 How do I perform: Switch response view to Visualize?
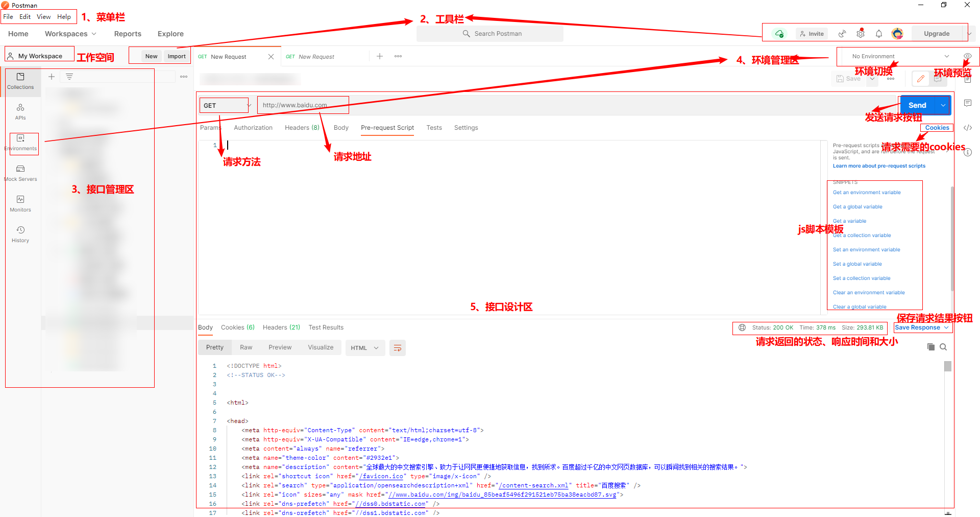point(321,347)
